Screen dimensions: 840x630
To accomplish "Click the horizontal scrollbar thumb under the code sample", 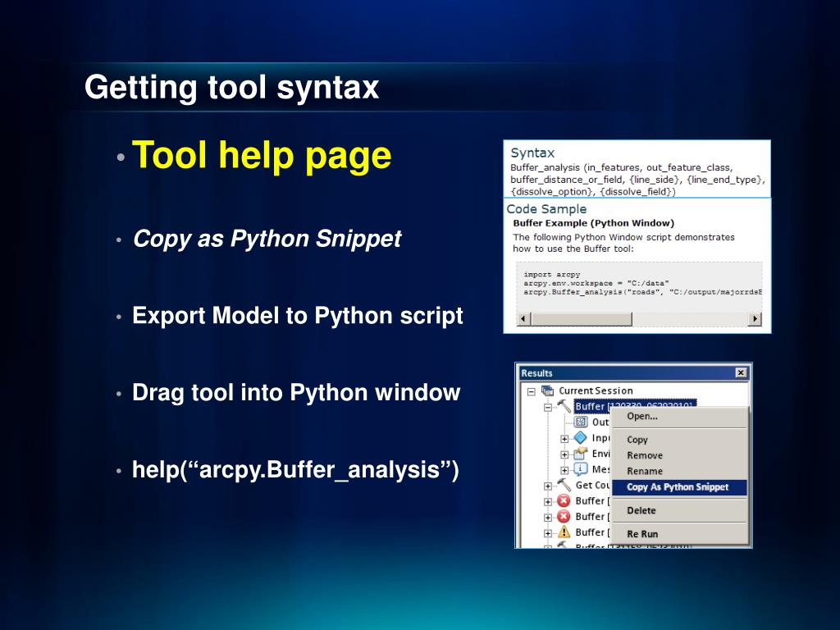I will (x=582, y=319).
